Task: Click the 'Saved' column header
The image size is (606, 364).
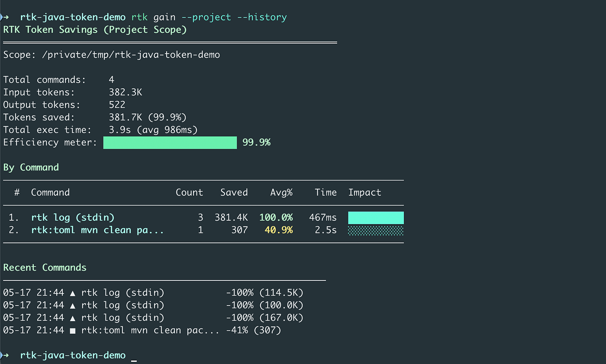Action: click(x=234, y=193)
